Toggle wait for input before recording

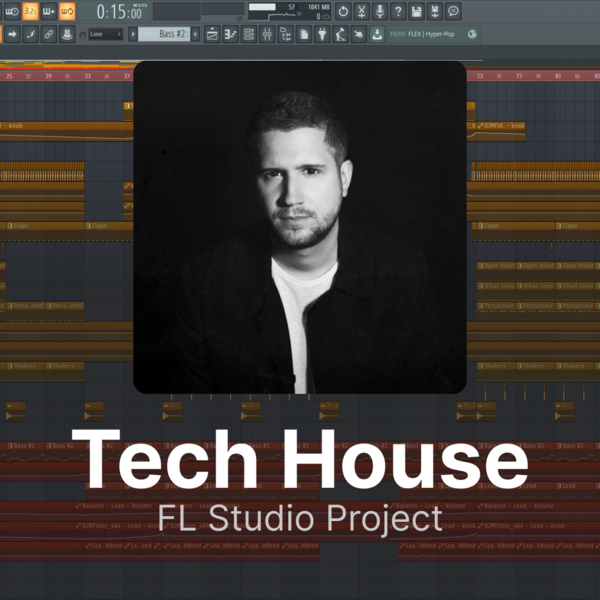pos(12,11)
